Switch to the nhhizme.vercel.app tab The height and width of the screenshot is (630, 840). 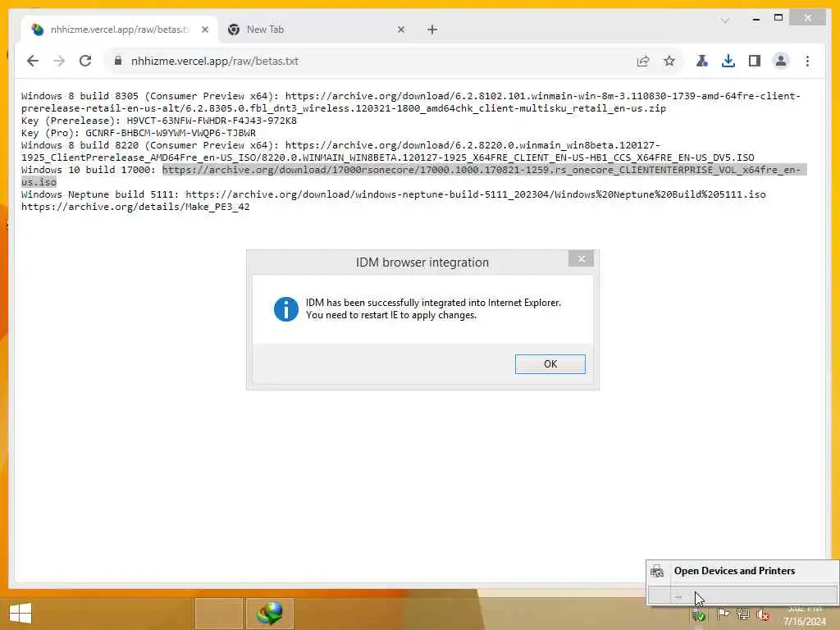(118, 30)
